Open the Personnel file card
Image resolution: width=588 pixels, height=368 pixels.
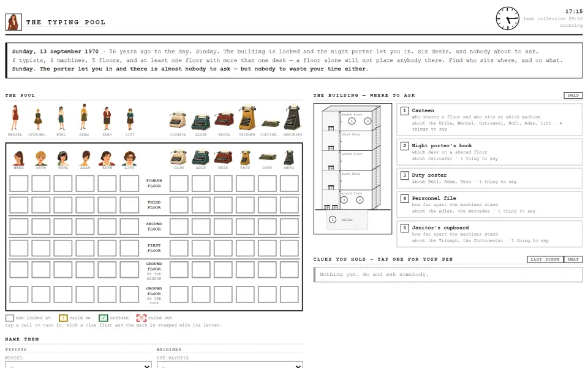[x=489, y=204]
